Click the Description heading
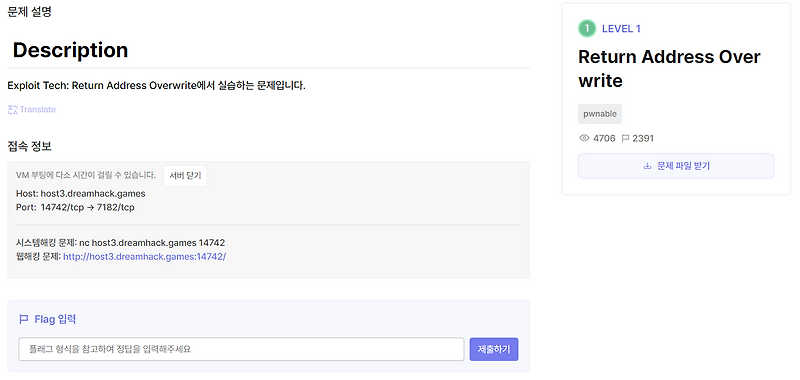 (x=70, y=50)
